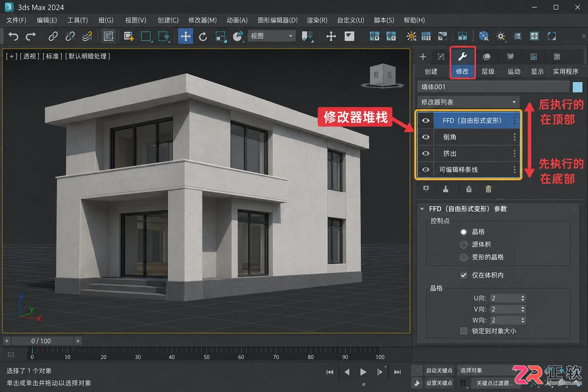Open the 修改器(M) menu
The height and width of the screenshot is (392, 588).
[x=202, y=20]
